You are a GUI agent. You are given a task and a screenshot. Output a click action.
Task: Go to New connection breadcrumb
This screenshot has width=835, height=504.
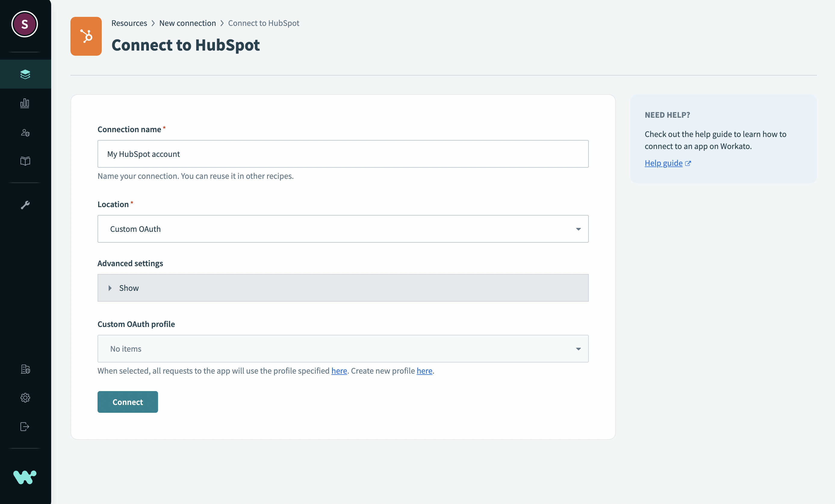point(188,23)
